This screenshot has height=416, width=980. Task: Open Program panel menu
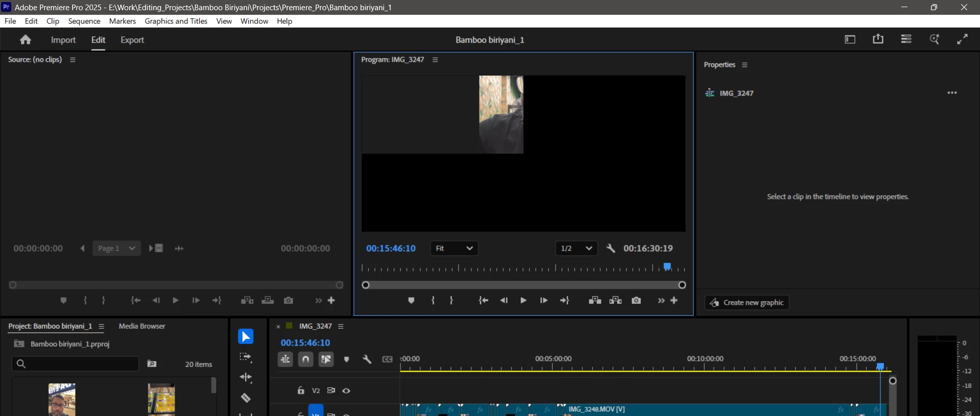pos(435,60)
